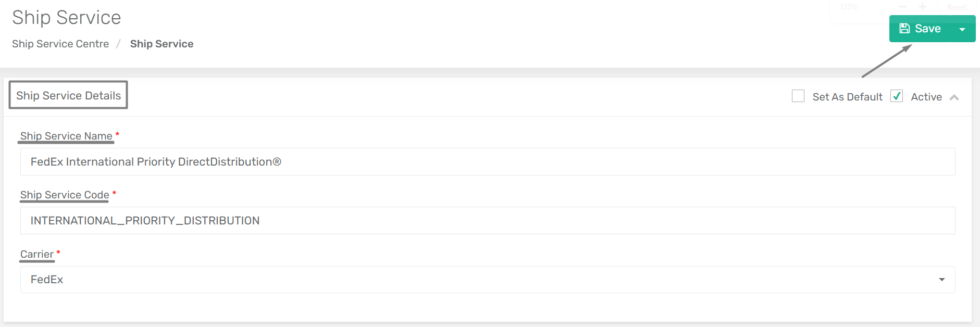This screenshot has height=327, width=980.
Task: Click the faint zoom out minus icon
Action: [x=903, y=7]
